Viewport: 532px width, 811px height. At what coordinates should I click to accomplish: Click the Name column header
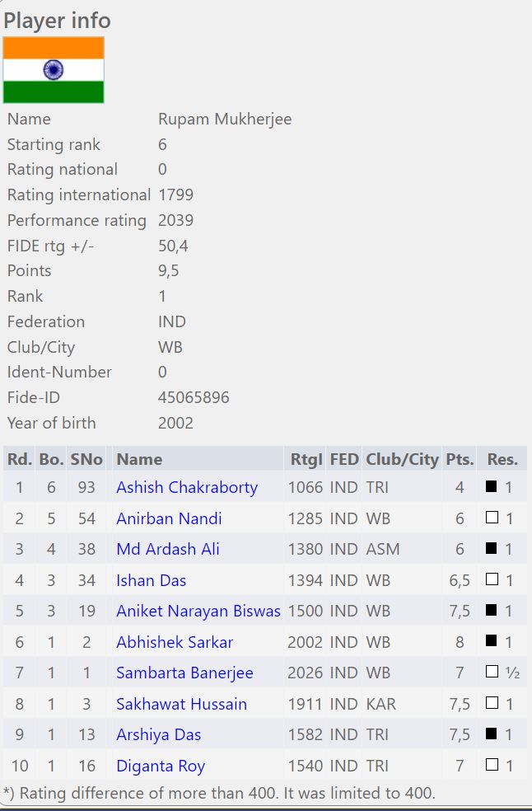[139, 459]
